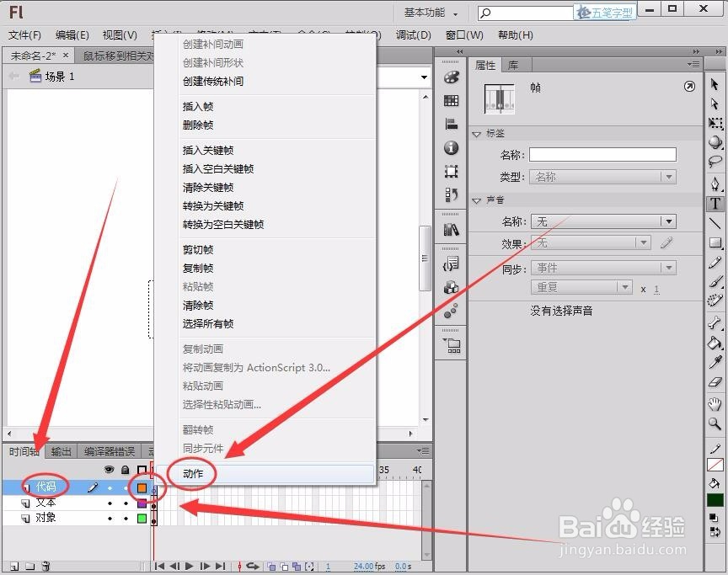Choose 动作 from the context menu
Image resolution: width=728 pixels, height=575 pixels.
[x=192, y=473]
